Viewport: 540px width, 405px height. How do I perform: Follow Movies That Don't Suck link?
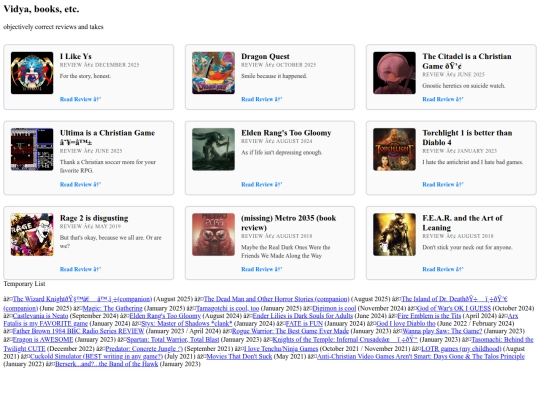(239, 356)
